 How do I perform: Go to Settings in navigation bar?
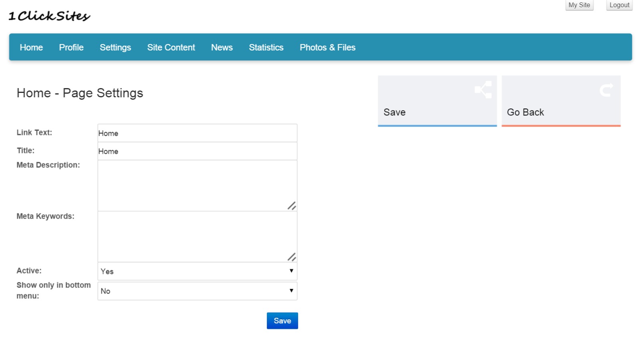point(115,47)
